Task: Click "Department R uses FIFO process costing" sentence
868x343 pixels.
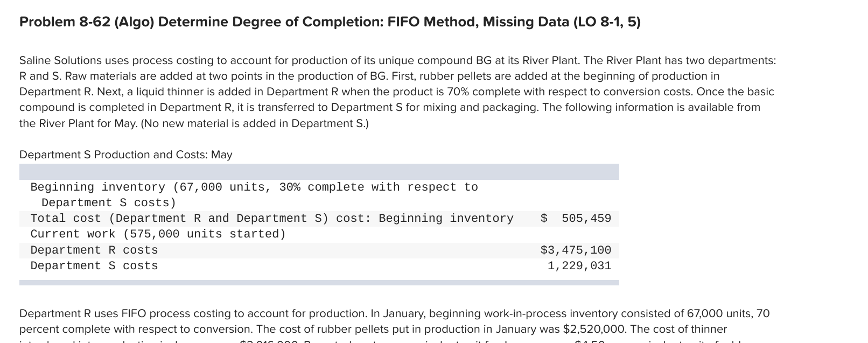Action: (135, 313)
